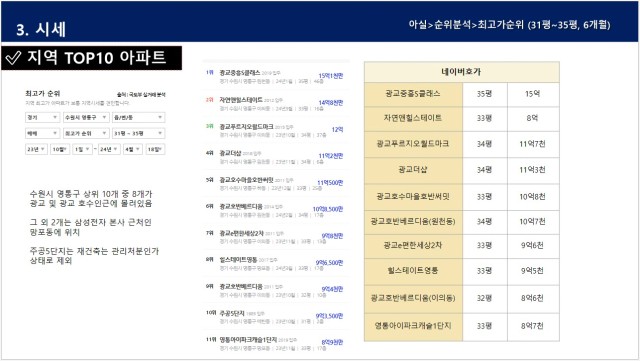The width and height of the screenshot is (640, 361).
Task: Click the 9억4천만 price in the ranking list
Action: pyautogui.click(x=332, y=290)
